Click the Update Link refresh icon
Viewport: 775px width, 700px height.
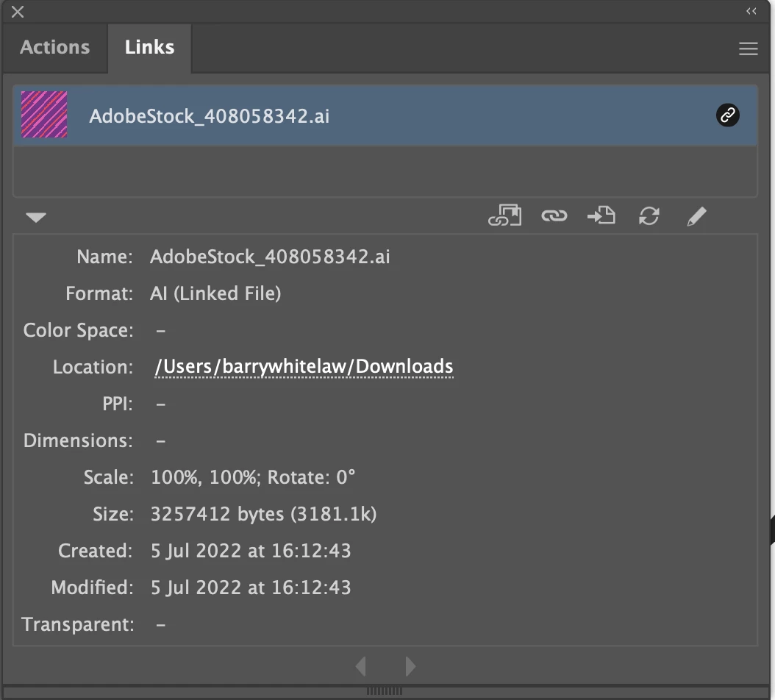pyautogui.click(x=649, y=216)
